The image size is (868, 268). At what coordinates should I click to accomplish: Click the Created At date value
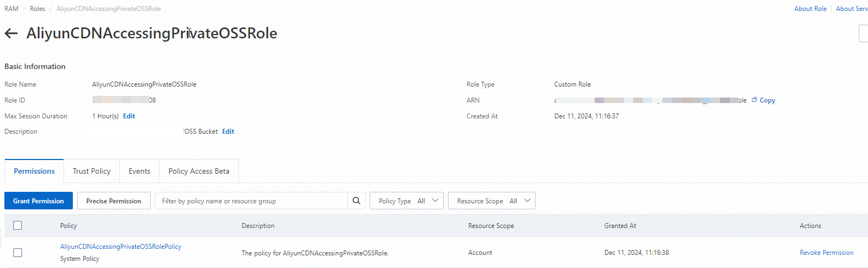tap(587, 116)
